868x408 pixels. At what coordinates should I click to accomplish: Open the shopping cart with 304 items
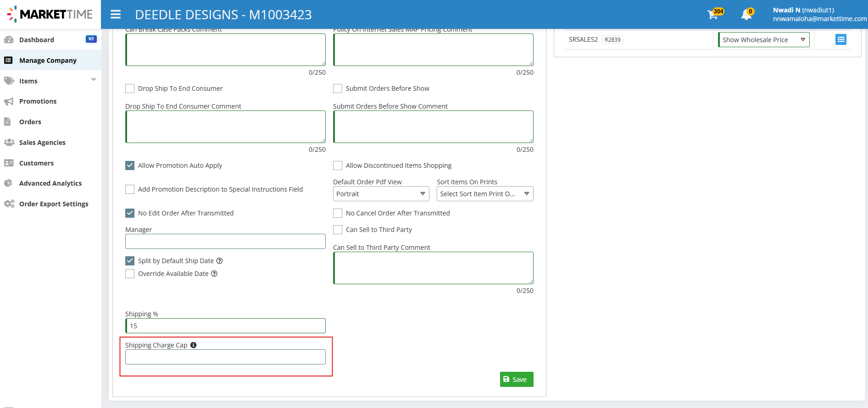[x=714, y=14]
